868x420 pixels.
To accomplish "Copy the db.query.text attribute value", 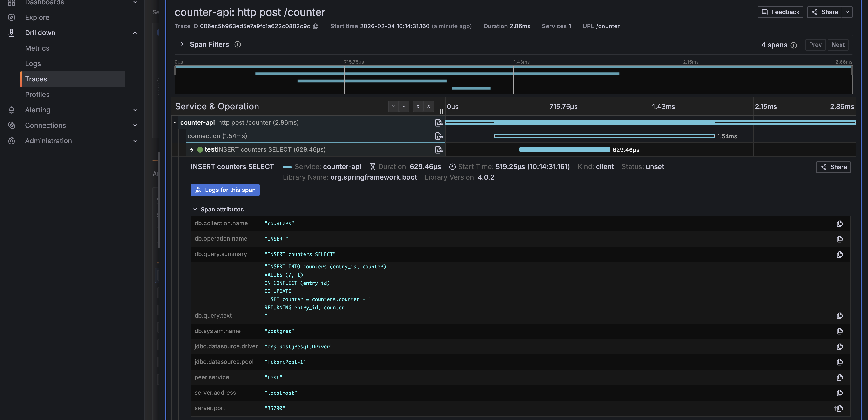I will pos(839,316).
